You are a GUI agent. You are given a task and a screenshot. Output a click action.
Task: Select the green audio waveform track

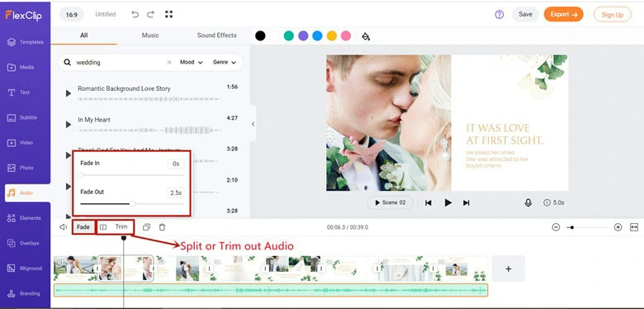point(271,290)
